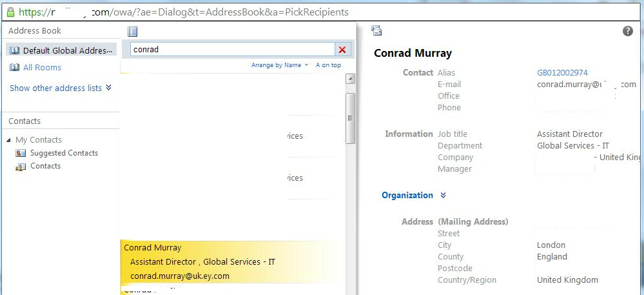Clear the search with the red X
This screenshot has height=295, width=644.
click(342, 50)
